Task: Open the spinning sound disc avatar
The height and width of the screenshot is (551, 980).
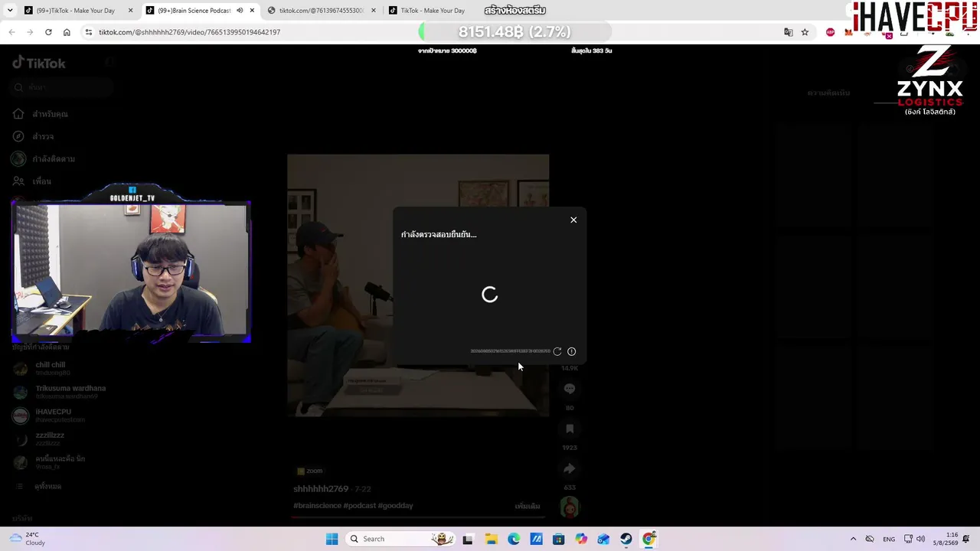Action: (570, 507)
